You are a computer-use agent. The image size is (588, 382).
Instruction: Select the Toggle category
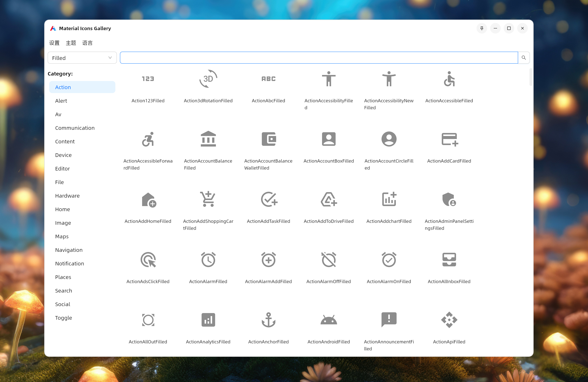63,318
